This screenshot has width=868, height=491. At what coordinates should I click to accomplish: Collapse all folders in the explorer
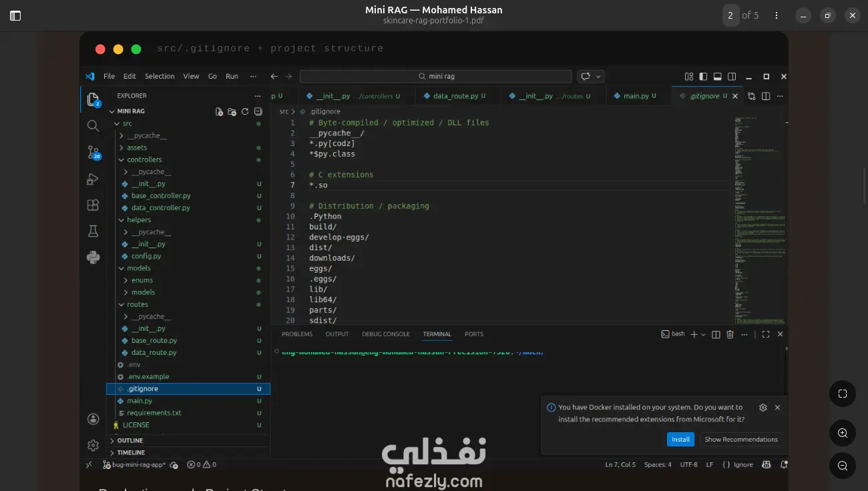(258, 111)
